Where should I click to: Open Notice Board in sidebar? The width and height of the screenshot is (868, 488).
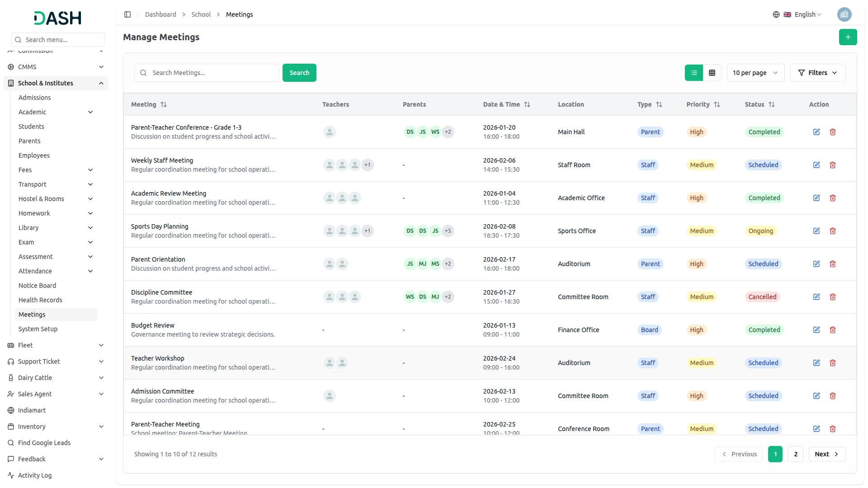click(x=38, y=286)
